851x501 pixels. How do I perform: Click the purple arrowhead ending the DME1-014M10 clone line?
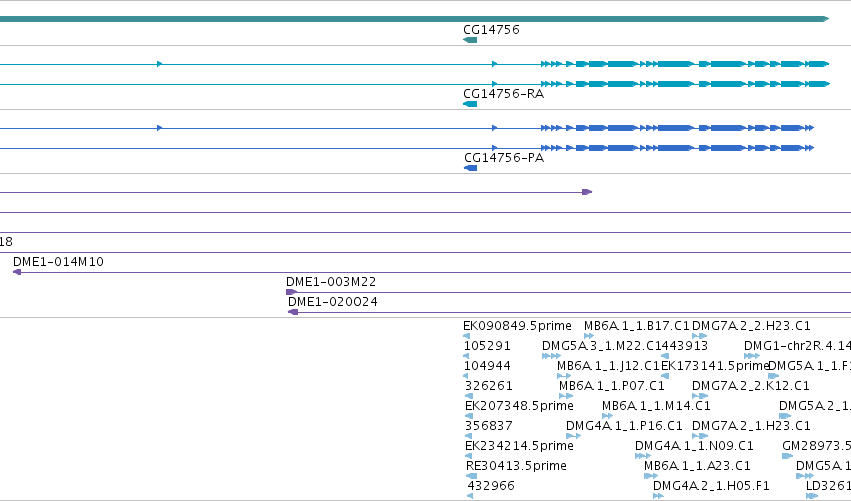point(17,272)
